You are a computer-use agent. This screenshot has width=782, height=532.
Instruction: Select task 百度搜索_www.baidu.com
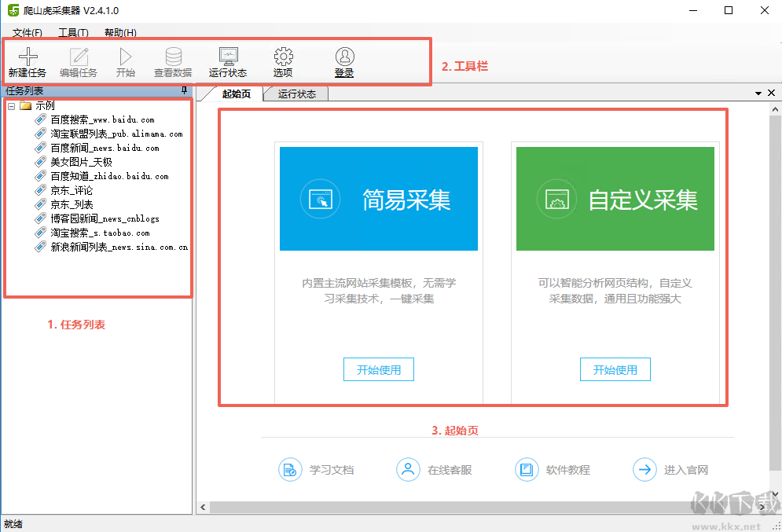pos(103,119)
